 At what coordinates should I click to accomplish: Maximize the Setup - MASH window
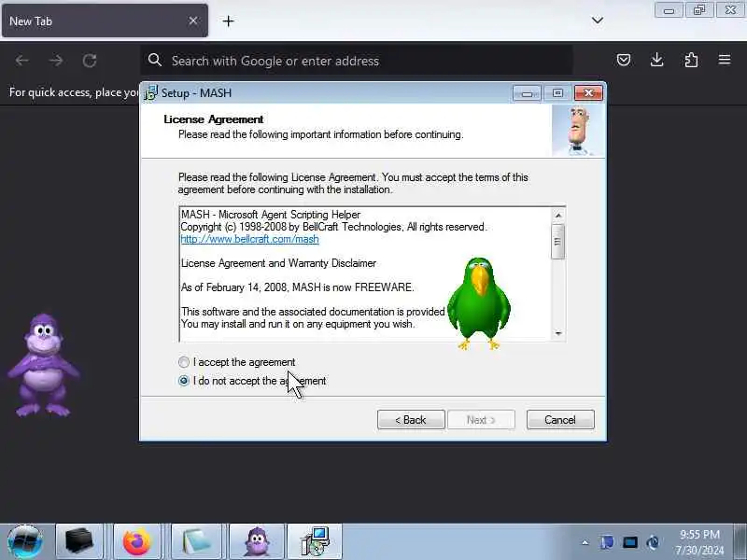coord(557,93)
